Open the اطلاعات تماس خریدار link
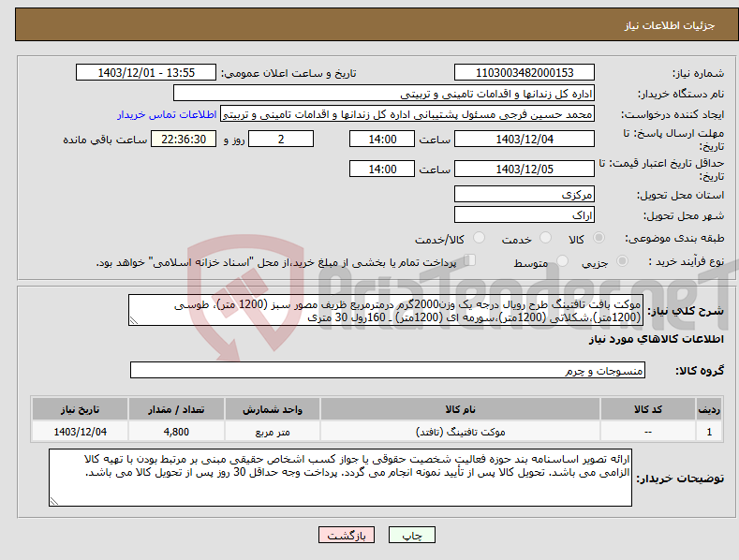The image size is (739, 560). 167,114
